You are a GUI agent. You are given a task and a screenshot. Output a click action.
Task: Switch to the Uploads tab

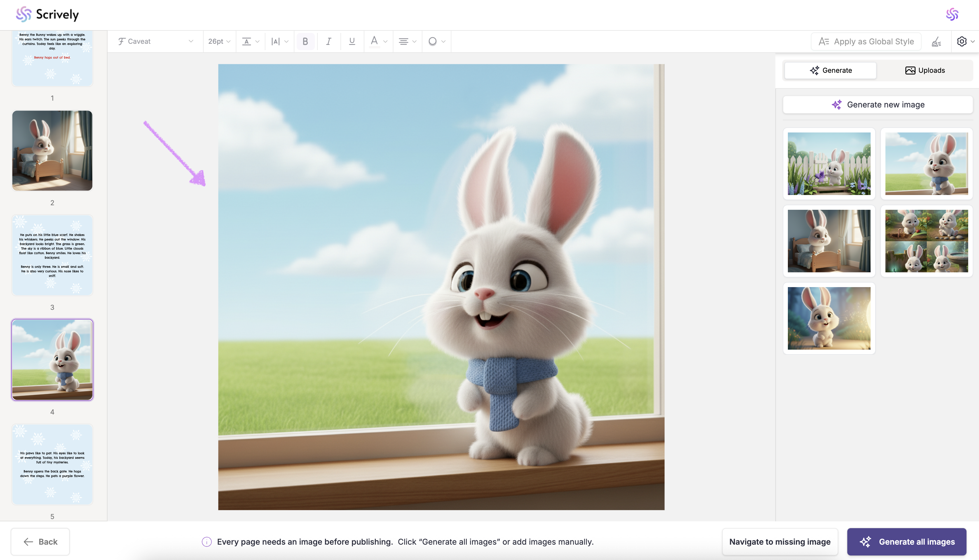click(925, 70)
